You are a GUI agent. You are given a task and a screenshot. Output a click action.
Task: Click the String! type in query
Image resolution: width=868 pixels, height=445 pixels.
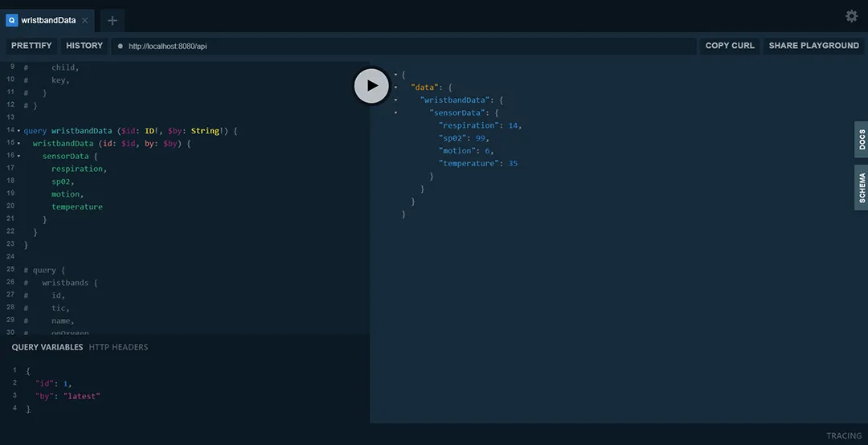(x=207, y=131)
